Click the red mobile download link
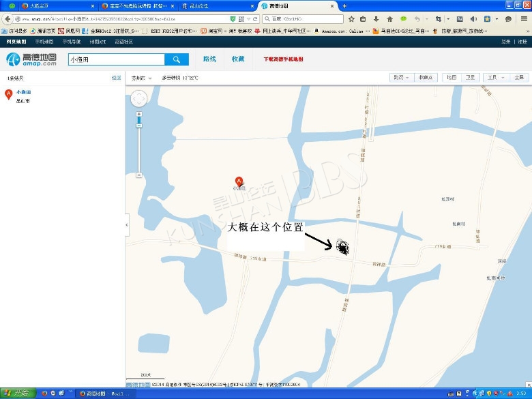 (283, 59)
